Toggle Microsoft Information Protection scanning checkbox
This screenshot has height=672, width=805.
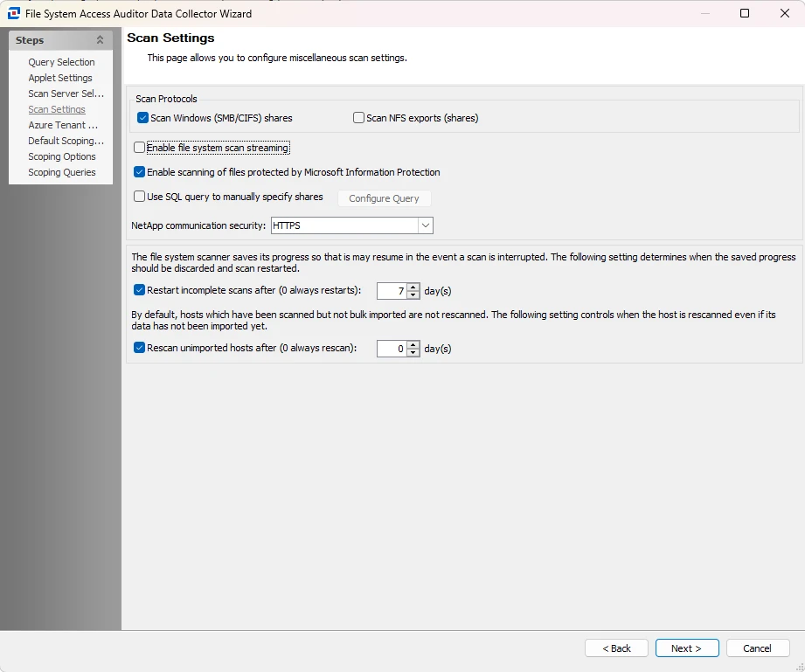tap(139, 172)
